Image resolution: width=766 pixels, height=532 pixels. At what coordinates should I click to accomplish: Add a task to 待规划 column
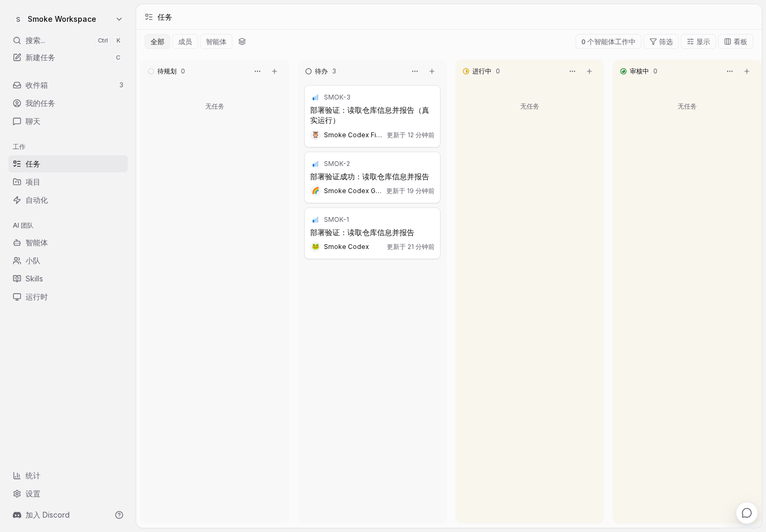(x=274, y=71)
